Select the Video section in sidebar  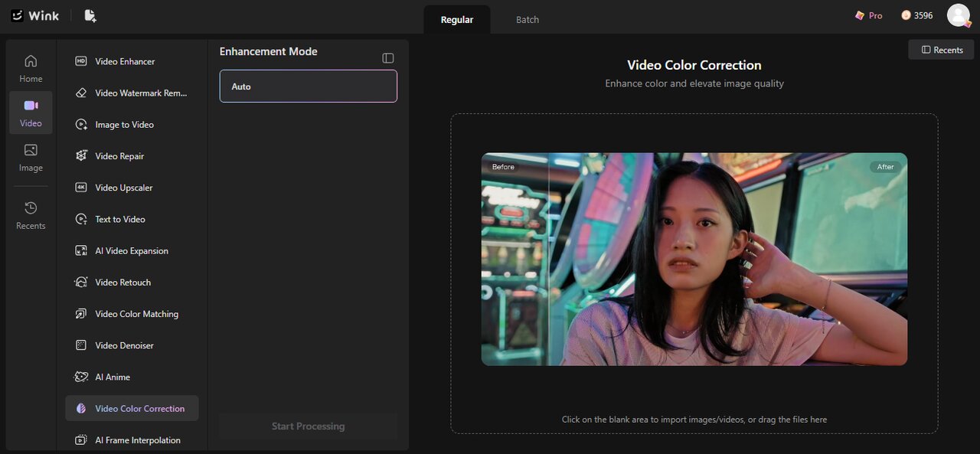point(31,113)
